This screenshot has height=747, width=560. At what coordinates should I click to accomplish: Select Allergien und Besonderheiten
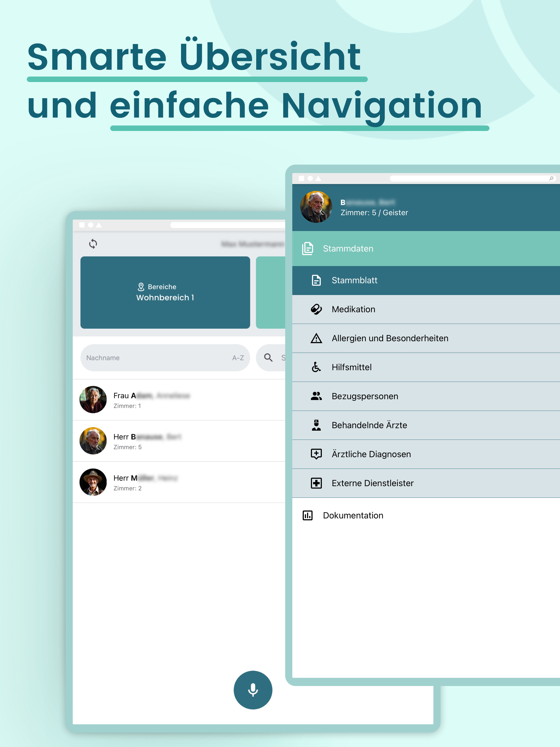coord(426,339)
